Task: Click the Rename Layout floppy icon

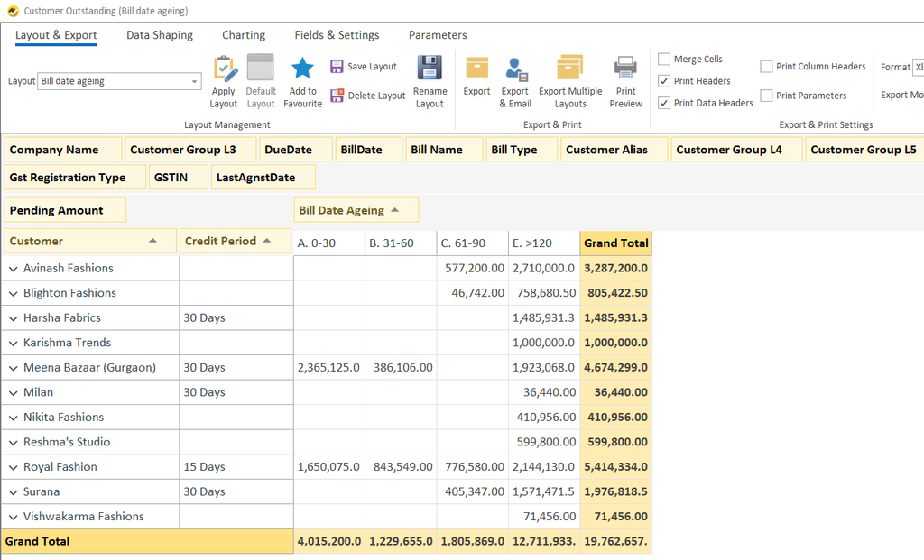Action: pos(430,68)
